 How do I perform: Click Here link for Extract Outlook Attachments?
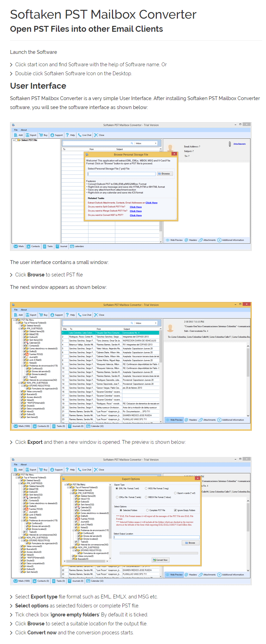point(151,203)
